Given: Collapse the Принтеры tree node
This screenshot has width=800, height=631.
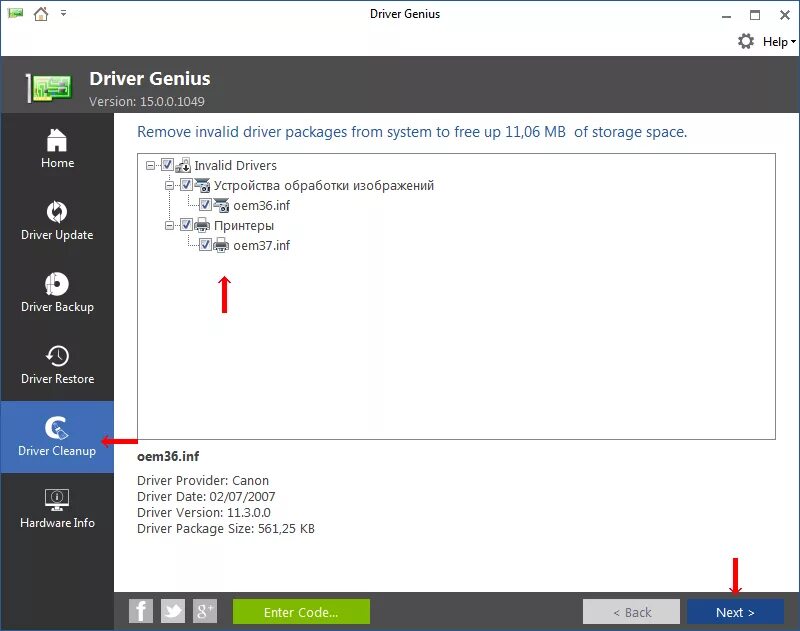Looking at the screenshot, I should [x=169, y=225].
